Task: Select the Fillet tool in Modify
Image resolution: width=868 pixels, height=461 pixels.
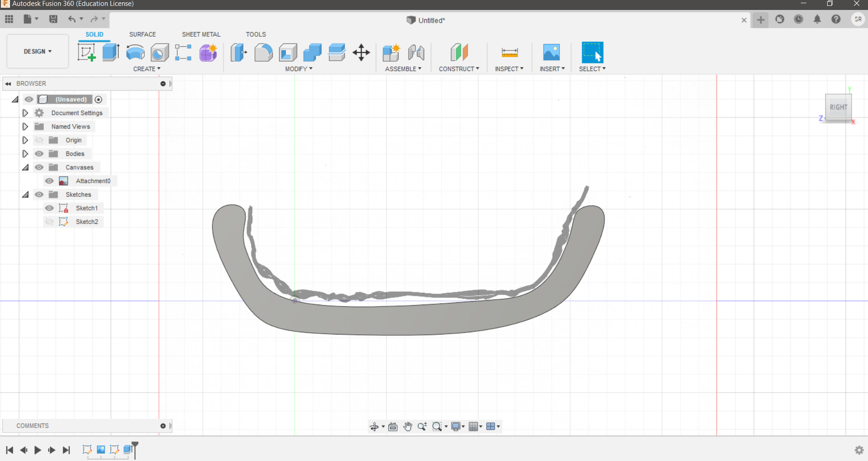Action: click(x=263, y=52)
